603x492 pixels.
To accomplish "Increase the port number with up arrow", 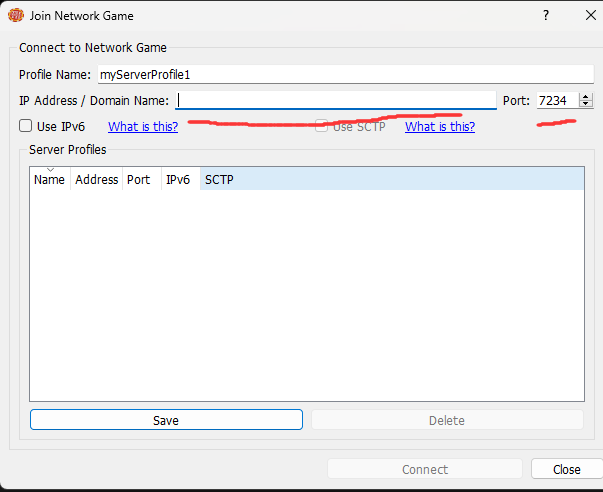I will (x=586, y=96).
